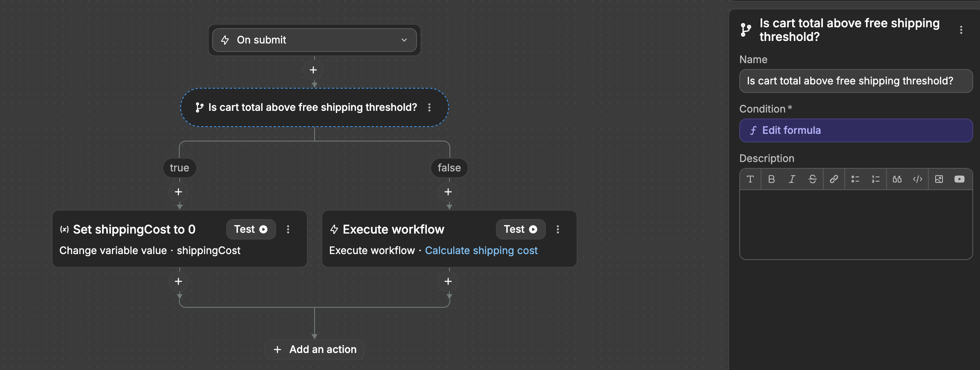Edit the condition Name input field
Image resolution: width=980 pixels, height=370 pixels.
[855, 81]
